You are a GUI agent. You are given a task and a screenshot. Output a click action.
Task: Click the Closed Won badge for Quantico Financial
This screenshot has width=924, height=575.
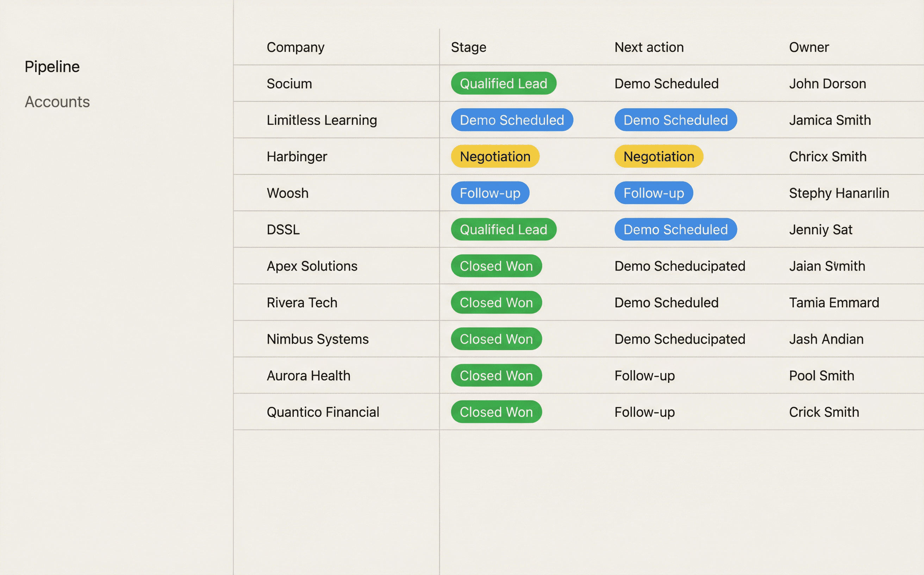[x=496, y=412]
